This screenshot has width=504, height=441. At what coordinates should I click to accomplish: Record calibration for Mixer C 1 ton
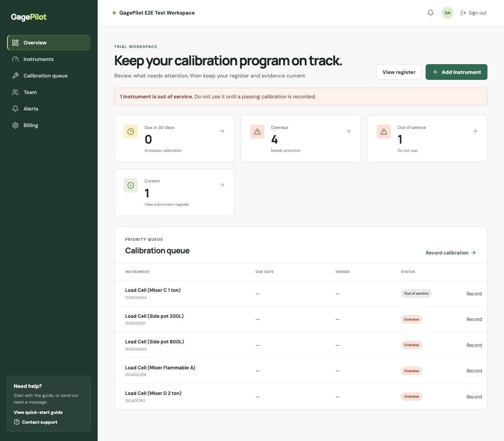(474, 293)
